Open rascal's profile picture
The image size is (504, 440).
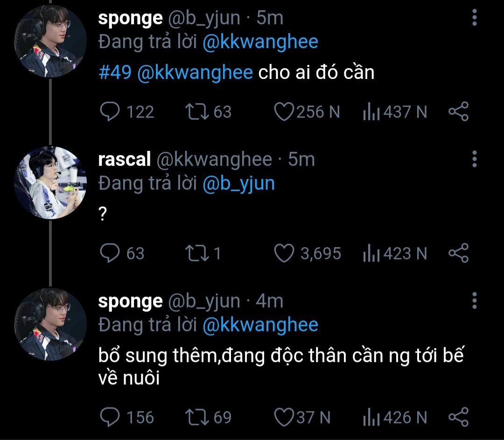pos(51,183)
